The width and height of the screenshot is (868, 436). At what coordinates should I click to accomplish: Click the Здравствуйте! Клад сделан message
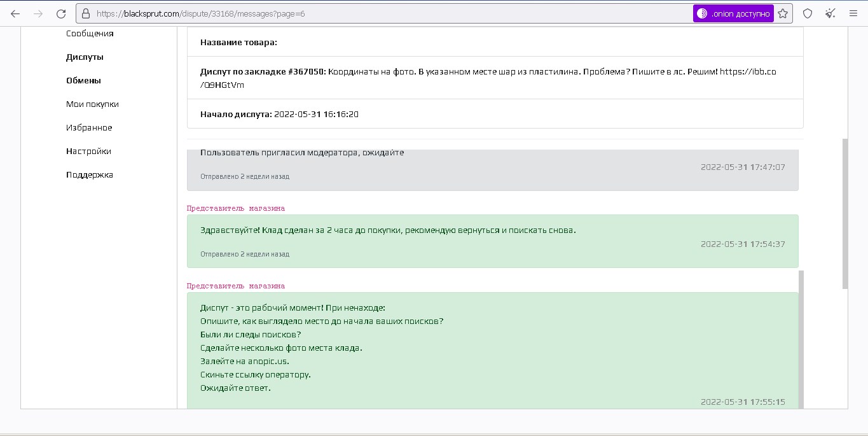click(388, 230)
